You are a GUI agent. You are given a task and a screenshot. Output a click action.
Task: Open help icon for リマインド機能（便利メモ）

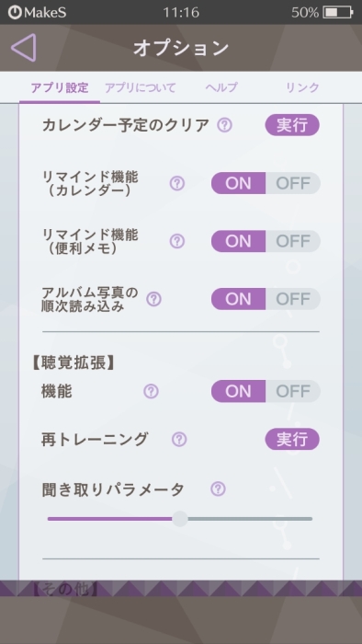tap(177, 241)
